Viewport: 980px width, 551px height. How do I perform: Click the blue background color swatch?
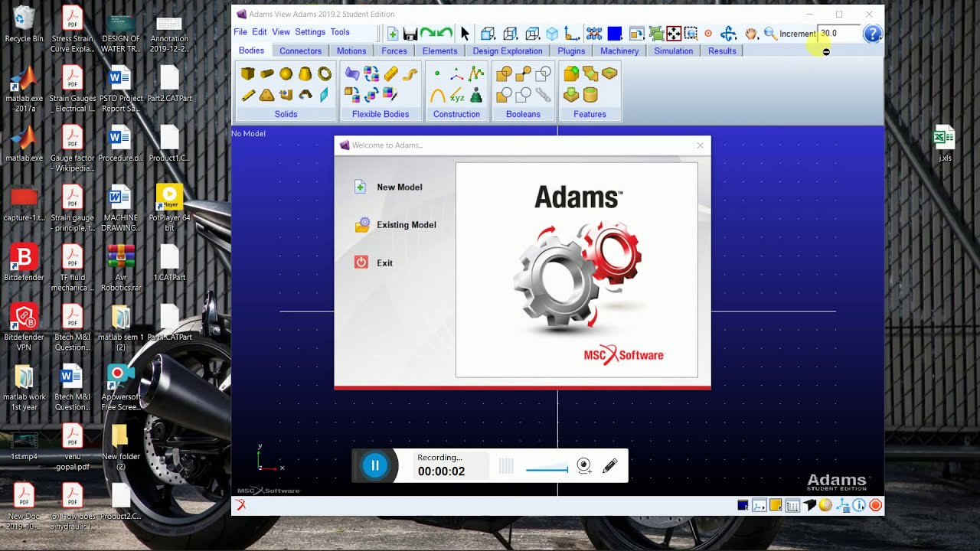[x=614, y=34]
